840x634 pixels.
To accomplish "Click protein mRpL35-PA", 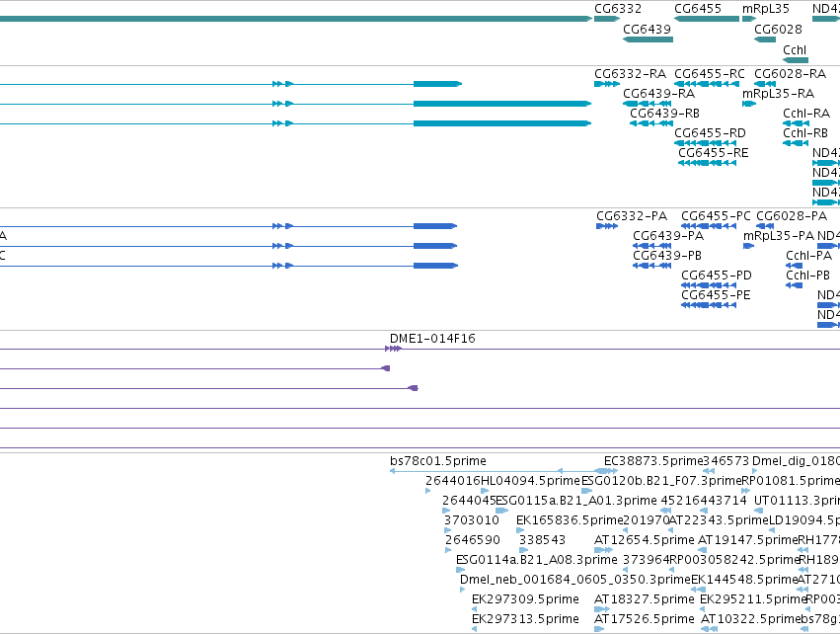I will coord(779,236).
